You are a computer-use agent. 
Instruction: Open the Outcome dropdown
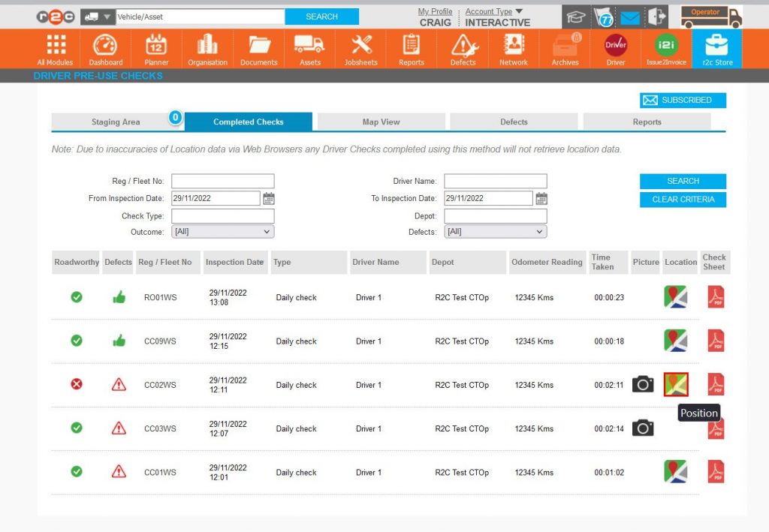222,232
